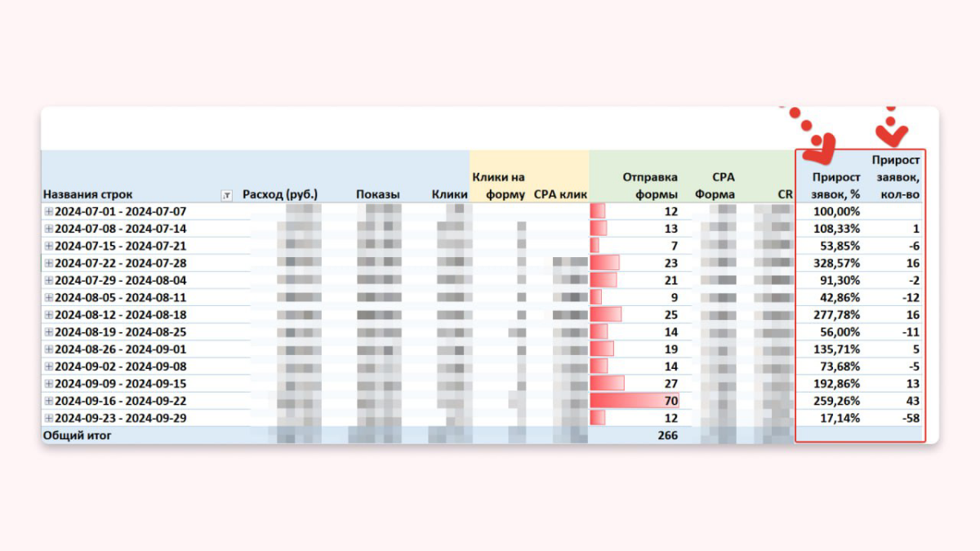Expand the 2024-07-22 - 2024-07-28 row

coord(48,263)
